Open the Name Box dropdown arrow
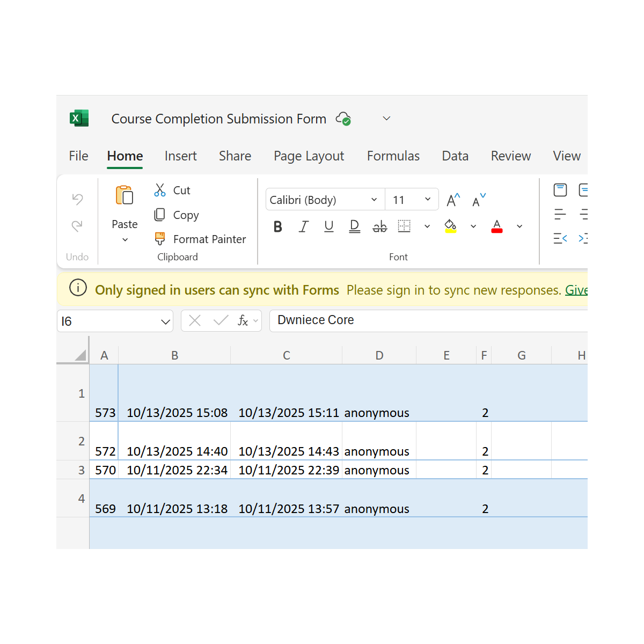 pos(165,321)
